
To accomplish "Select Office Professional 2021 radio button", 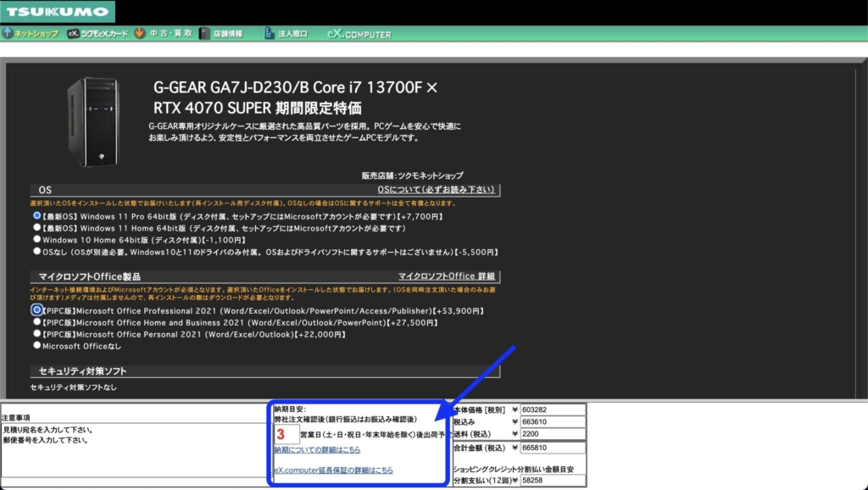I will point(37,310).
